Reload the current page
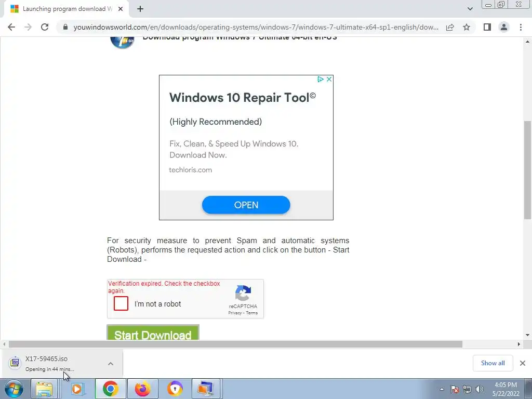532x399 pixels. tap(45, 27)
